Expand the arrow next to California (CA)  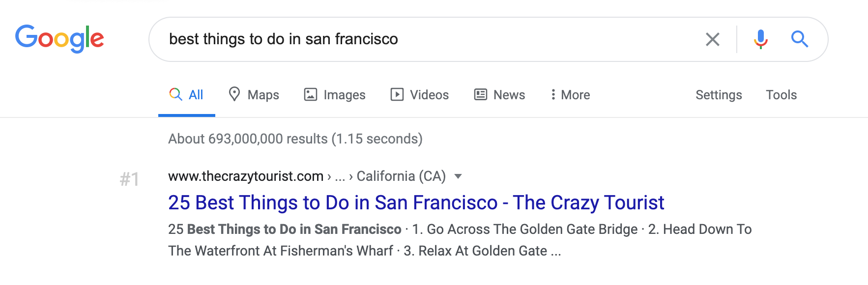click(458, 176)
